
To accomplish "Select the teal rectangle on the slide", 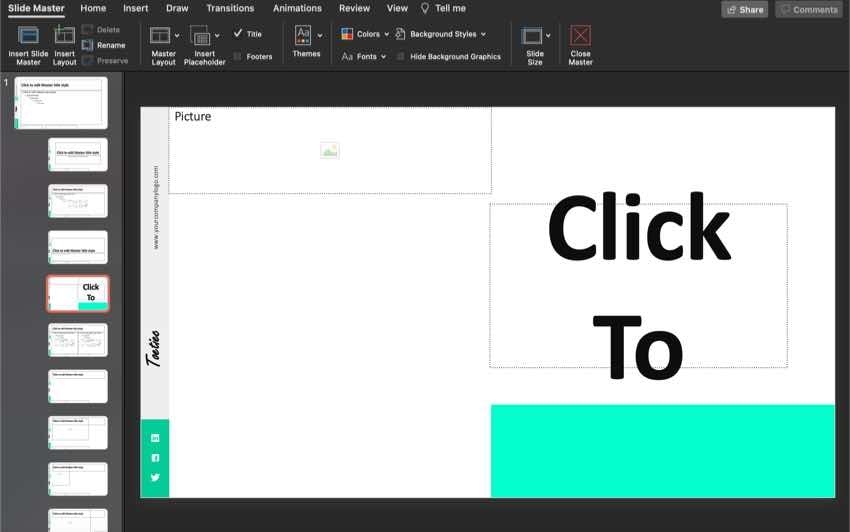I will (x=662, y=450).
